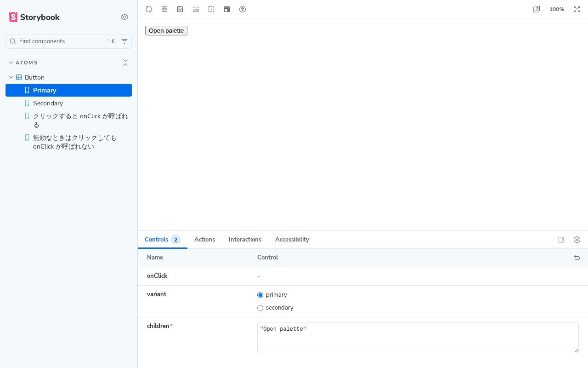The height and width of the screenshot is (368, 588).
Task: Click the Secondary story bookmark icon
Action: tap(27, 103)
